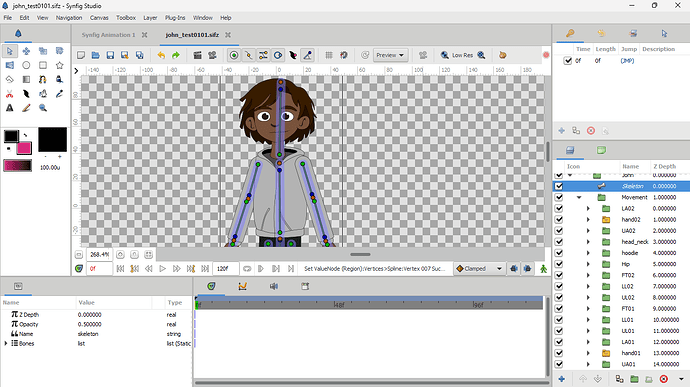690x387 pixels.
Task: Select the Smooth Move tool
Action: tap(26, 51)
